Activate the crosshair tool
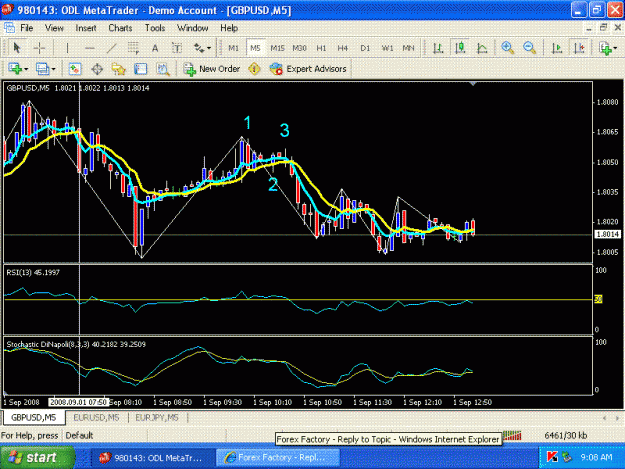This screenshot has height=469, width=625. pos(39,48)
